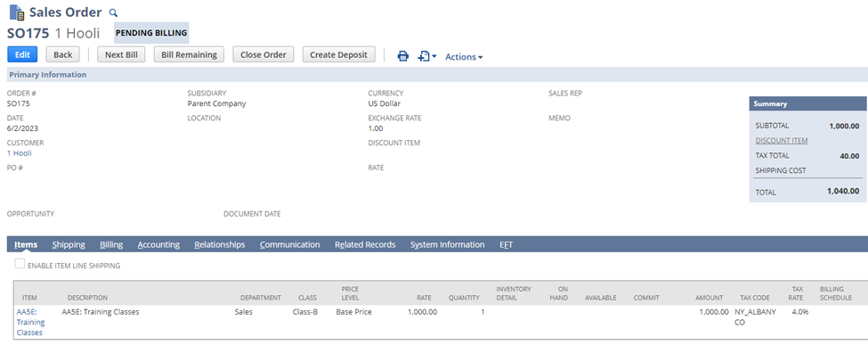The width and height of the screenshot is (868, 345).
Task: Open the search magnifier next to Sales Order
Action: point(113,12)
